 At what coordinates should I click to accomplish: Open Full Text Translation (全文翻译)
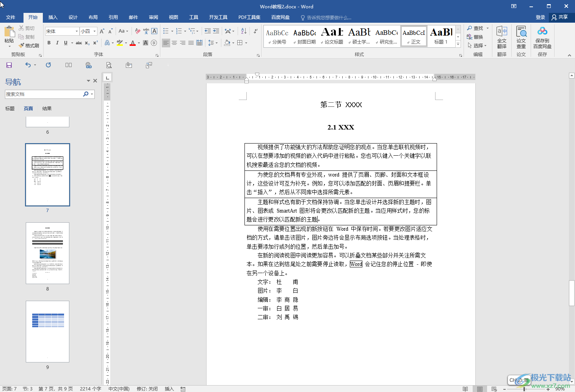(502, 37)
